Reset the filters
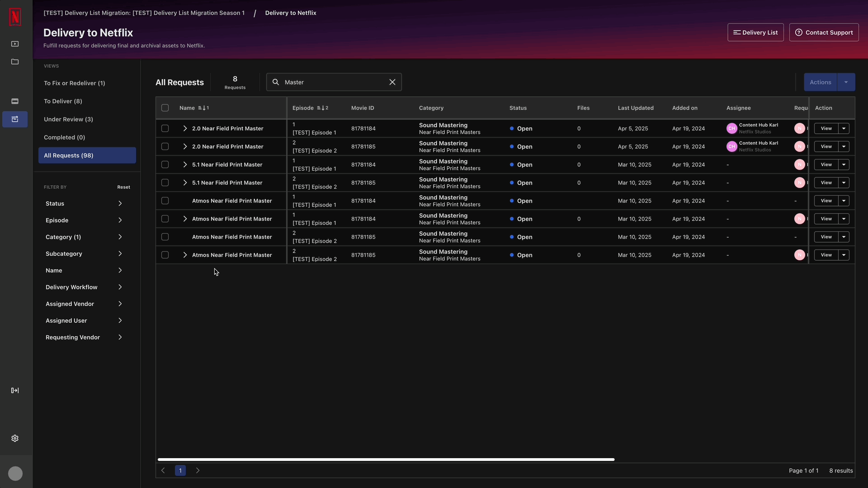 coord(123,187)
